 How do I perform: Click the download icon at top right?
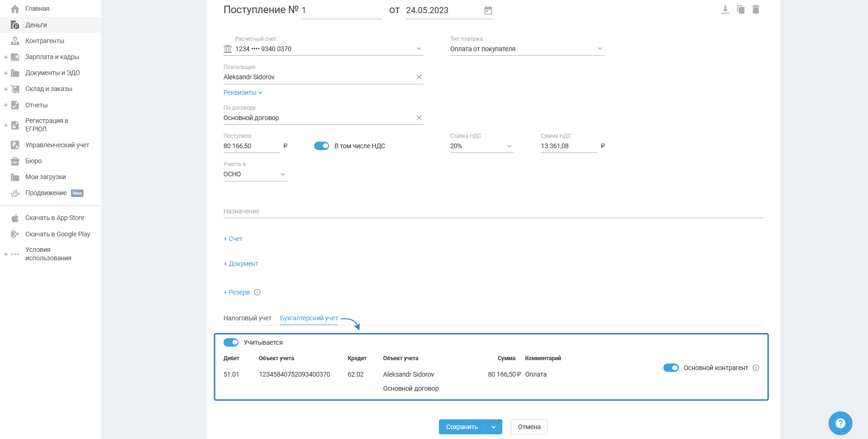point(725,9)
